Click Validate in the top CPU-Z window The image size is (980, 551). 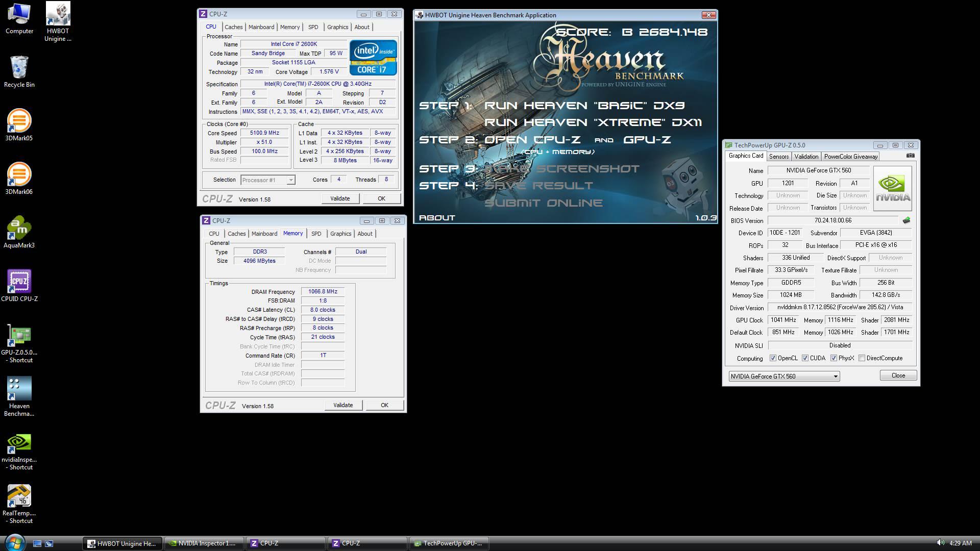coord(340,198)
